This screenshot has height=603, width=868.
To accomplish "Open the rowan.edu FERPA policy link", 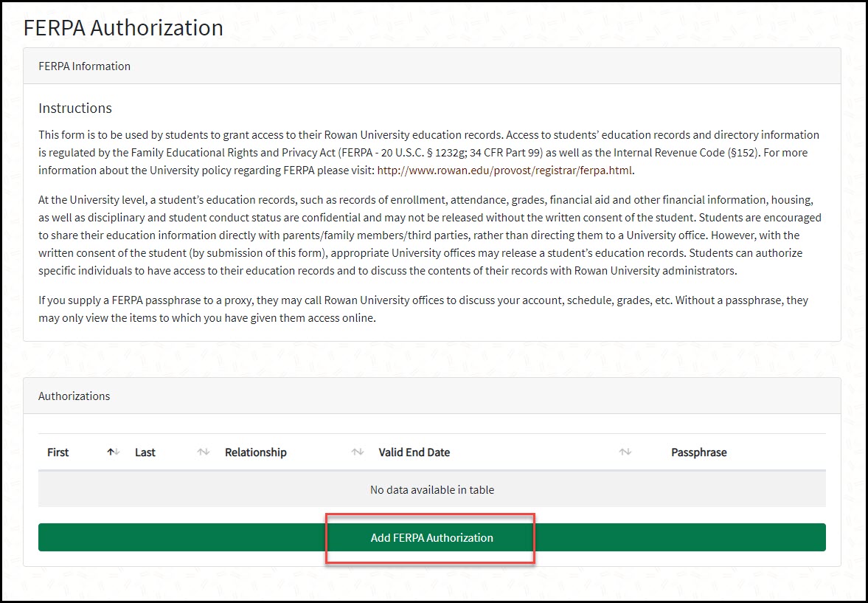I will tap(505, 170).
